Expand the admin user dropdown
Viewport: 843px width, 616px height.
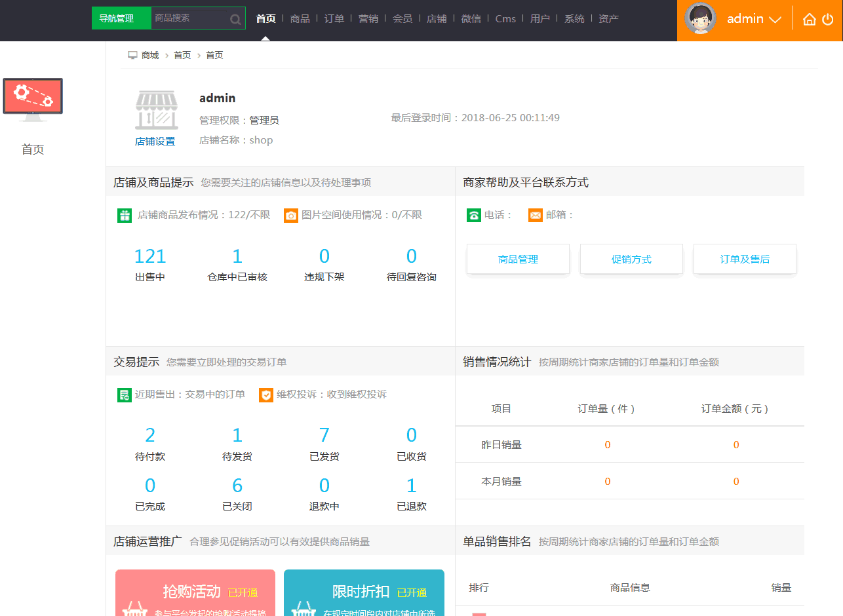[x=775, y=20]
